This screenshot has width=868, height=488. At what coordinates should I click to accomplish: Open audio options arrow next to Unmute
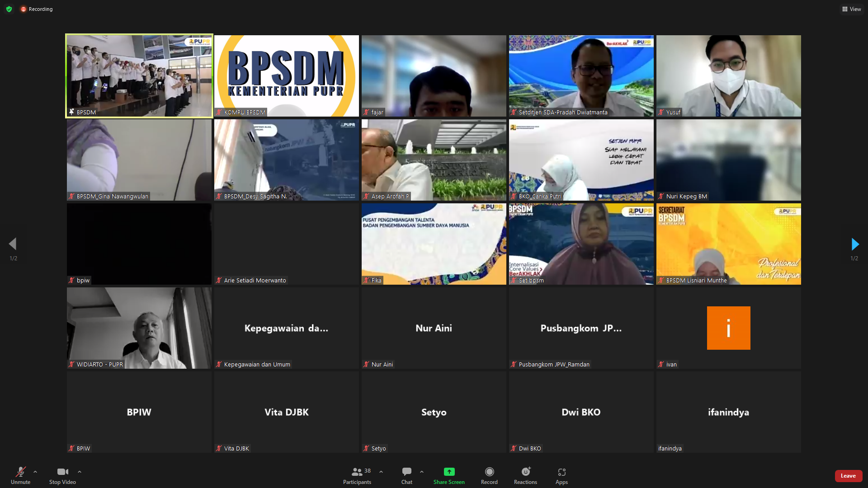[x=35, y=472]
